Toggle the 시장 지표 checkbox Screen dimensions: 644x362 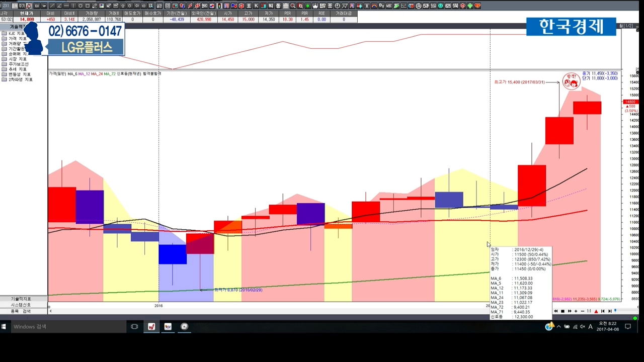click(5, 59)
